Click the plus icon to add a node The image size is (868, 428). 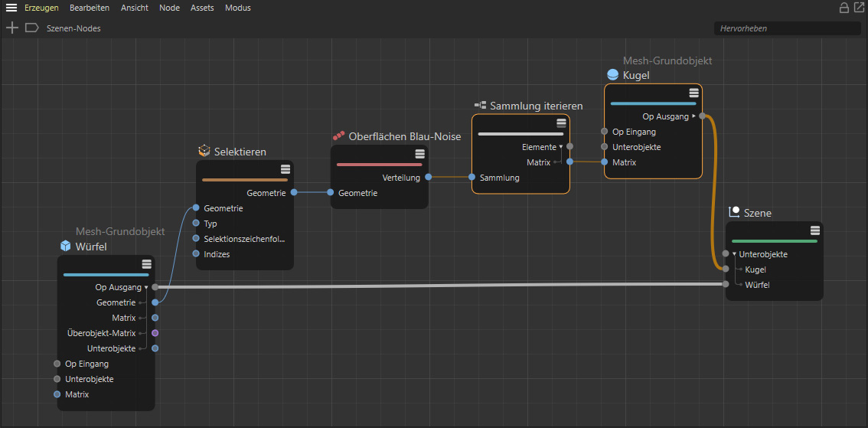[x=11, y=28]
